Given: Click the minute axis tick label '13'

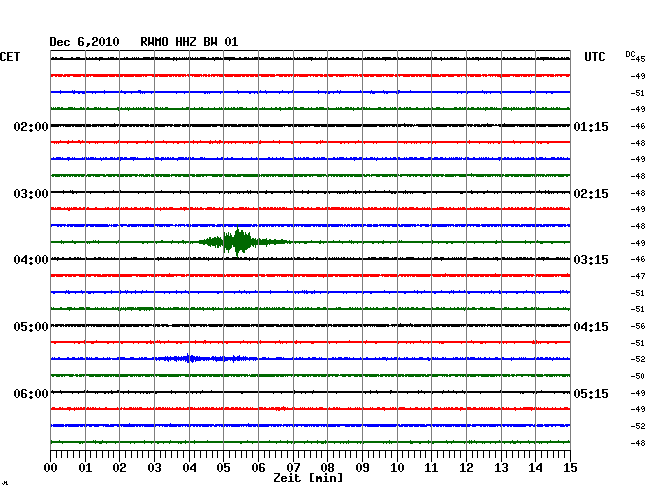Looking at the screenshot, I should [x=501, y=467].
